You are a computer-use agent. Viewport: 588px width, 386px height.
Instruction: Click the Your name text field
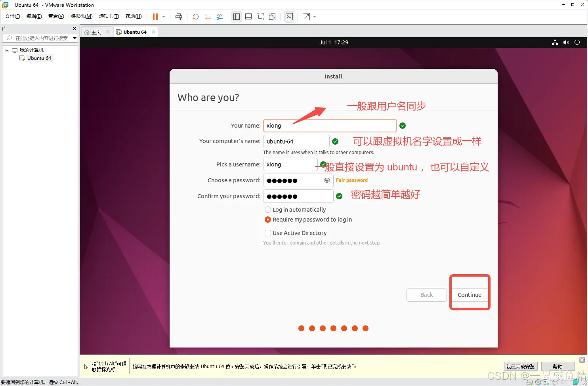point(330,126)
